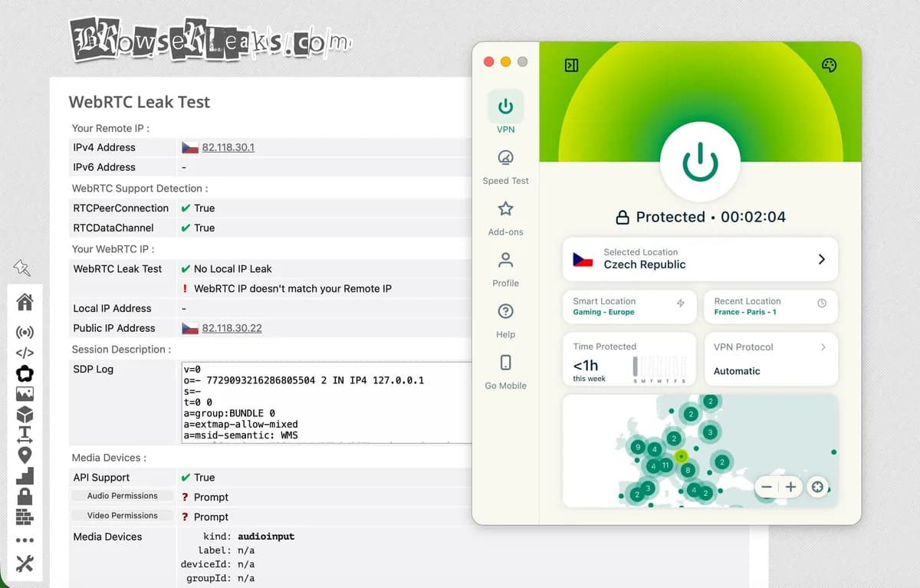Click the map cluster labeled 3 near the top

pyautogui.click(x=710, y=432)
